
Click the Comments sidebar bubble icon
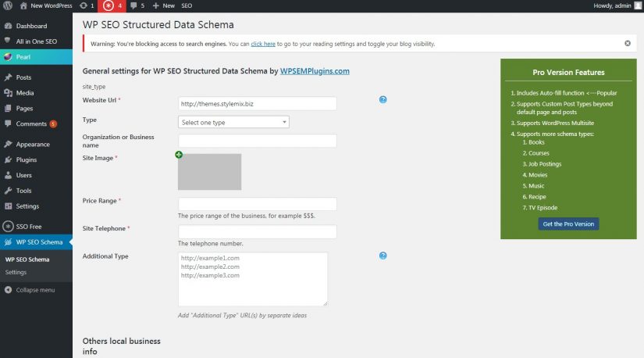[x=8, y=124]
